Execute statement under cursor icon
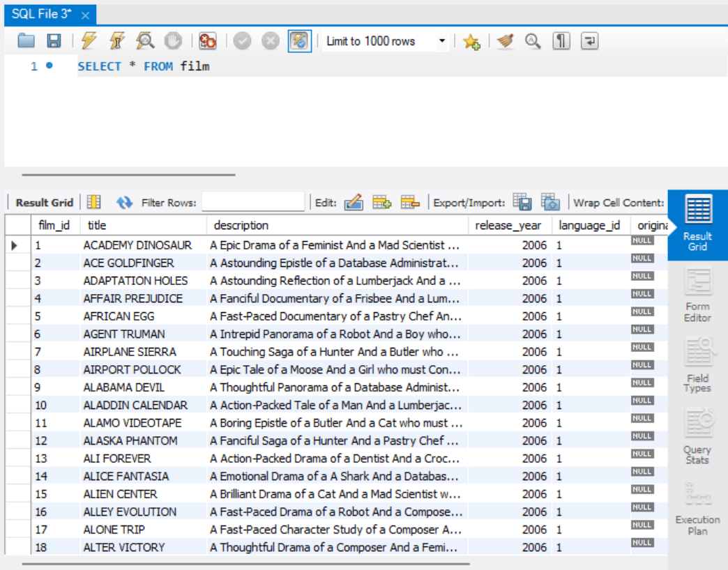The height and width of the screenshot is (570, 728). 116,41
